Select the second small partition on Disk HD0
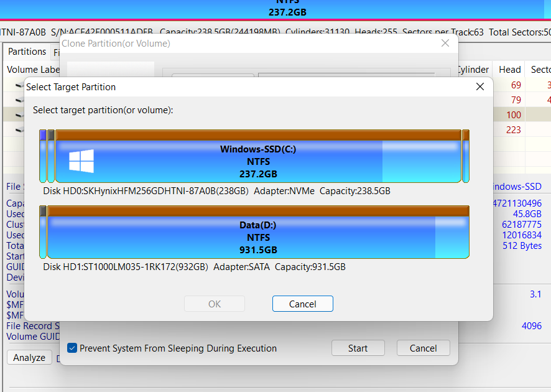Image resolution: width=551 pixels, height=392 pixels. click(51, 156)
